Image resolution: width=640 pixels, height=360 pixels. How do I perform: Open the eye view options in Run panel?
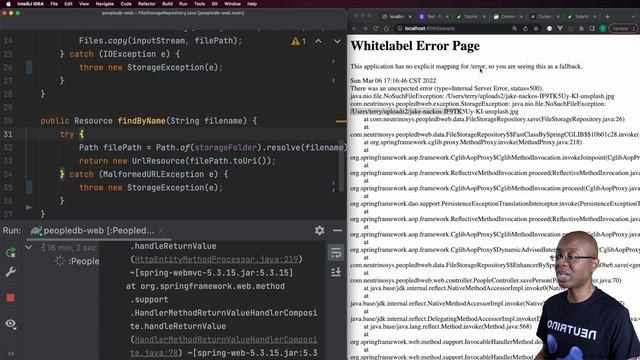(11, 324)
